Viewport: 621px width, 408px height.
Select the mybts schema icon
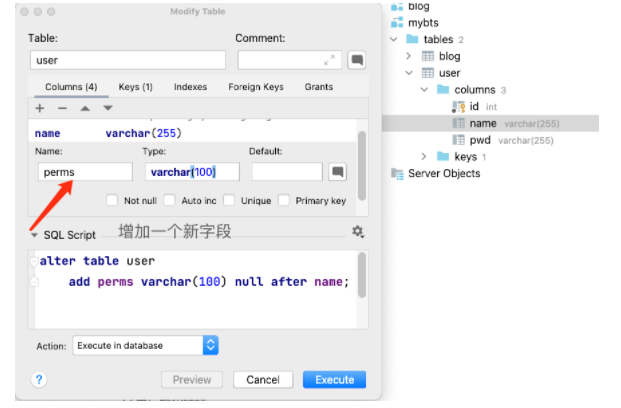[x=397, y=23]
